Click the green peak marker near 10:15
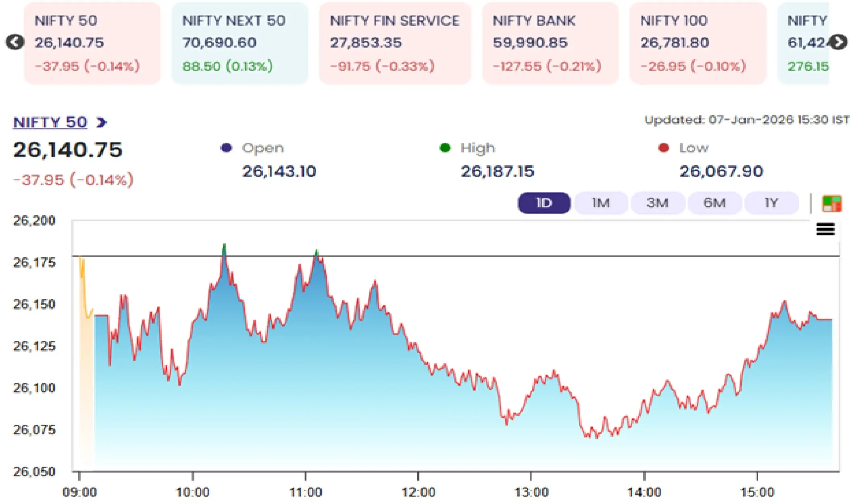The image size is (854, 504). pyautogui.click(x=224, y=247)
